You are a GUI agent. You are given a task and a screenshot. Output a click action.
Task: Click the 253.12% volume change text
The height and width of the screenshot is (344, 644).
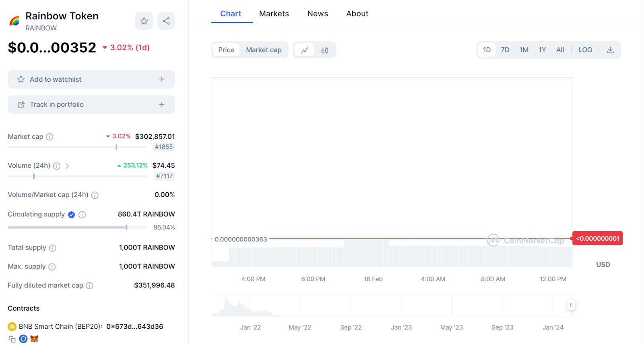[x=135, y=165]
